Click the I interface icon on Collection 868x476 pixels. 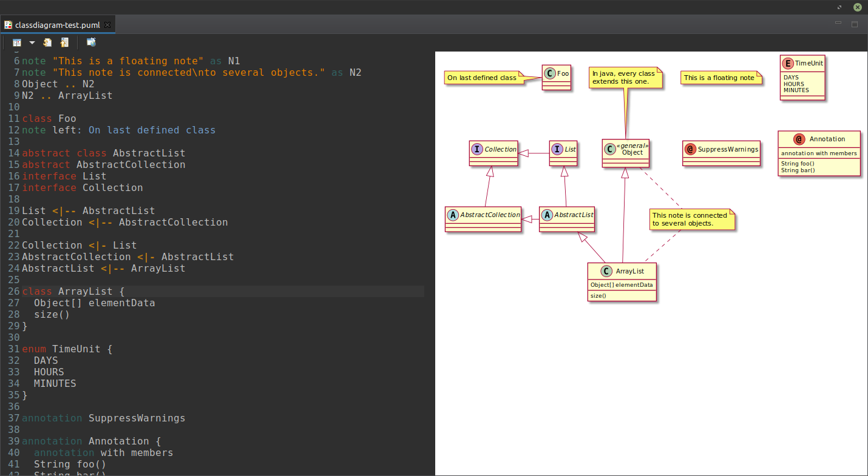(476, 149)
